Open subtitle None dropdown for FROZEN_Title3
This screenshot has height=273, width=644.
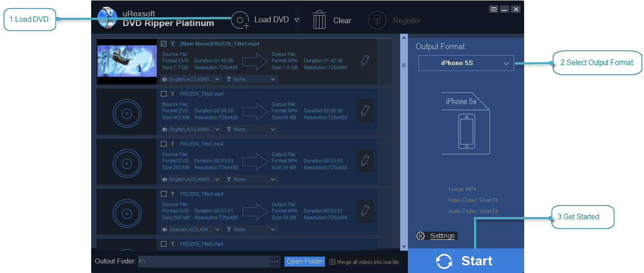pyautogui.click(x=251, y=179)
